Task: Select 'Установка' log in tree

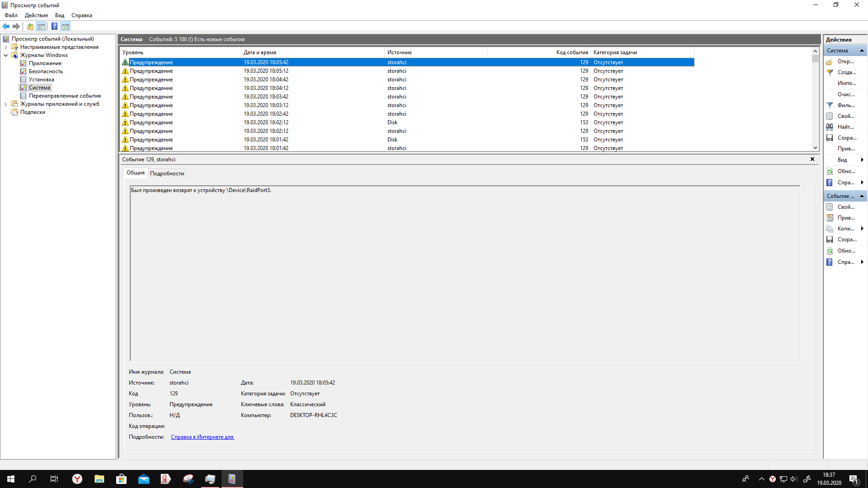Action: tap(41, 80)
